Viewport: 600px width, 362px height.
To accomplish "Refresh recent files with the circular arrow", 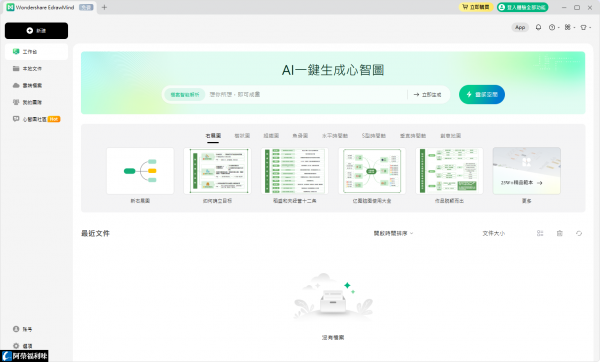I will [579, 233].
